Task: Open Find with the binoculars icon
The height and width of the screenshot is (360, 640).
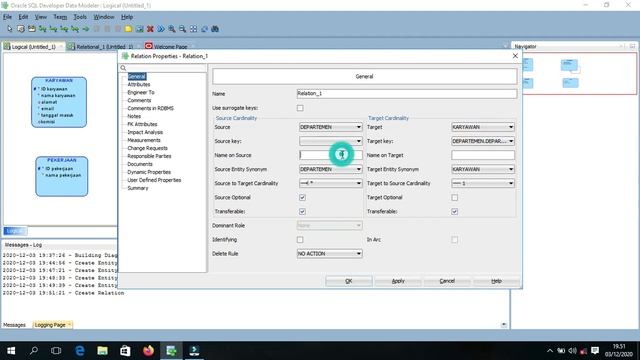Action: pos(215,29)
